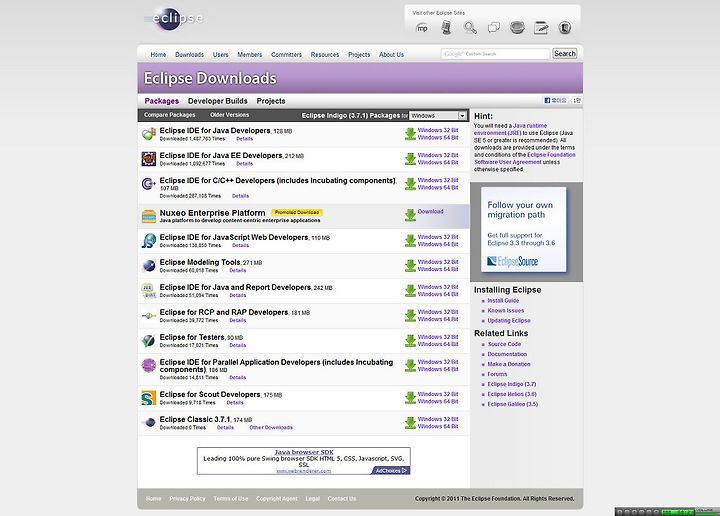
Task: Click the Nuxeo Download link
Action: [x=430, y=212]
